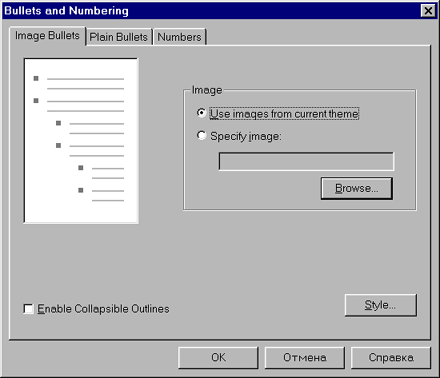This screenshot has height=378, width=440.
Task: Close the Bullets and Numbering dialog
Action: point(428,11)
